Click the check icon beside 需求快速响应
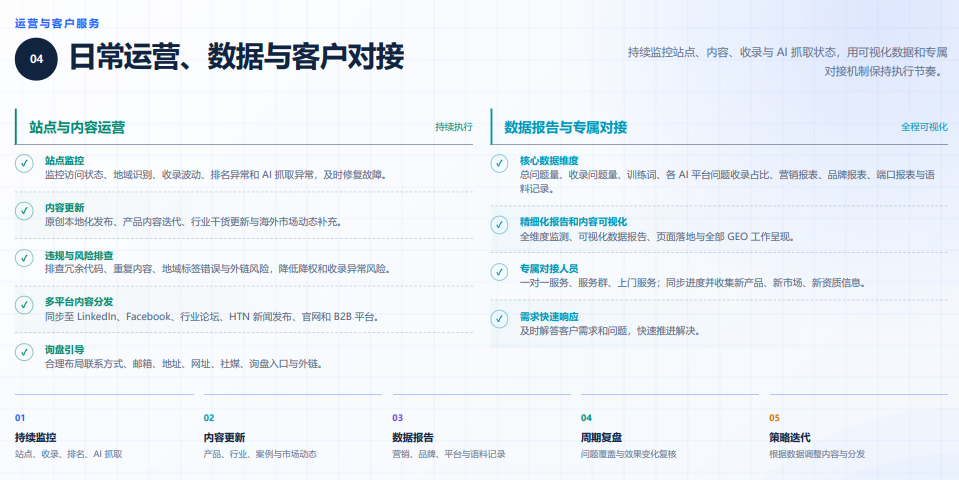The height and width of the screenshot is (480, 959). point(499,319)
